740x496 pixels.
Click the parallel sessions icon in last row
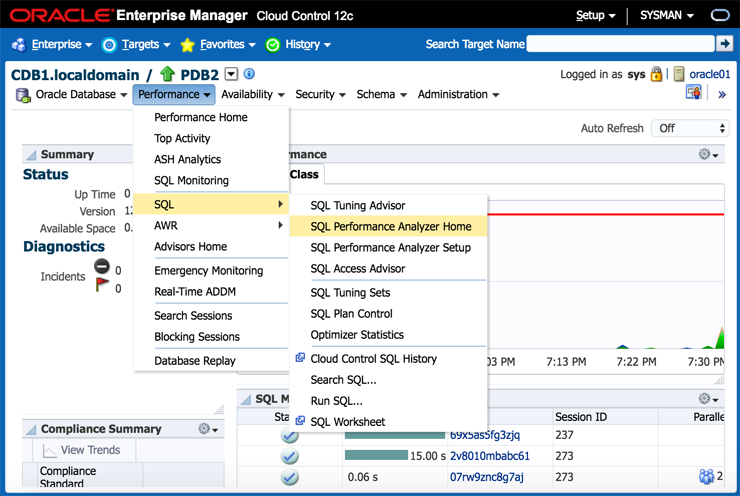pos(708,476)
